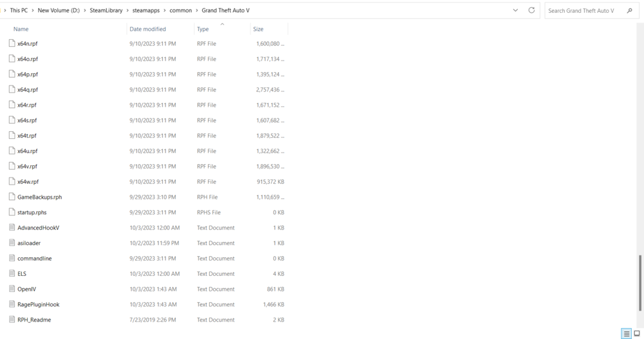
Task: Click the RPHS File type cell
Action: click(x=209, y=212)
